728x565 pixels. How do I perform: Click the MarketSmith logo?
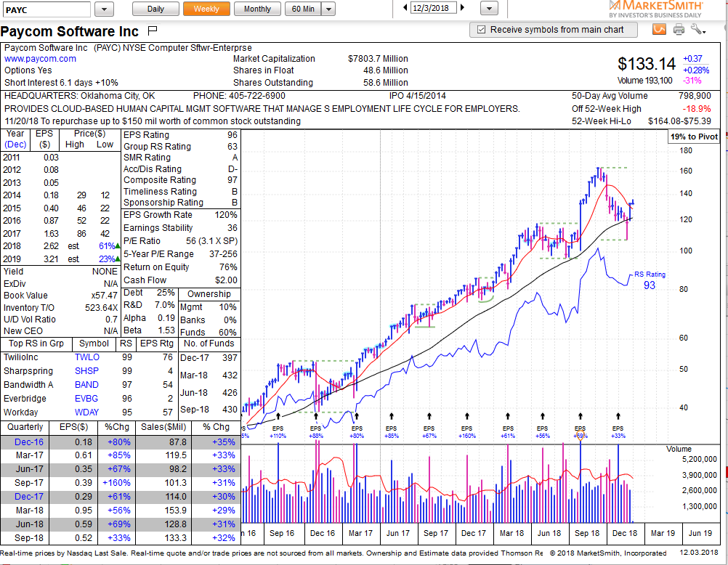(655, 9)
